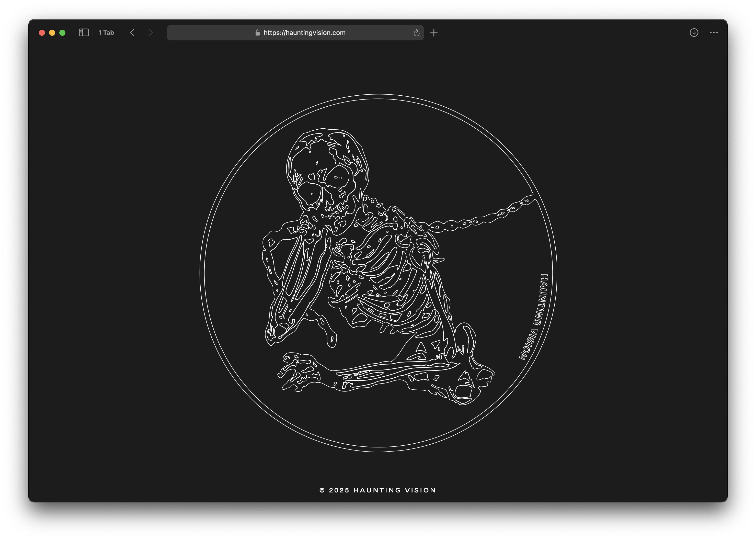Image resolution: width=756 pixels, height=540 pixels.
Task: Go forward with the right chevron
Action: (151, 32)
